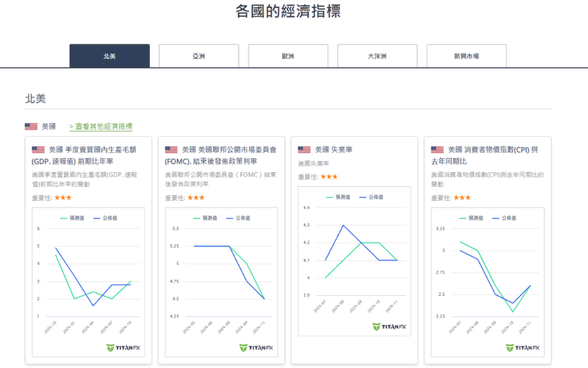Open the 美國 失業率 card title
The height and width of the screenshot is (368, 588).
pos(334,150)
